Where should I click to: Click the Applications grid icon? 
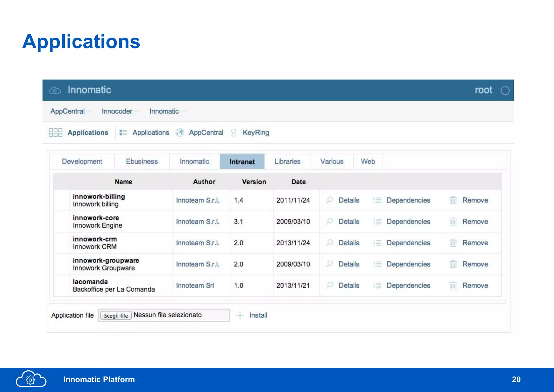pyautogui.click(x=55, y=133)
